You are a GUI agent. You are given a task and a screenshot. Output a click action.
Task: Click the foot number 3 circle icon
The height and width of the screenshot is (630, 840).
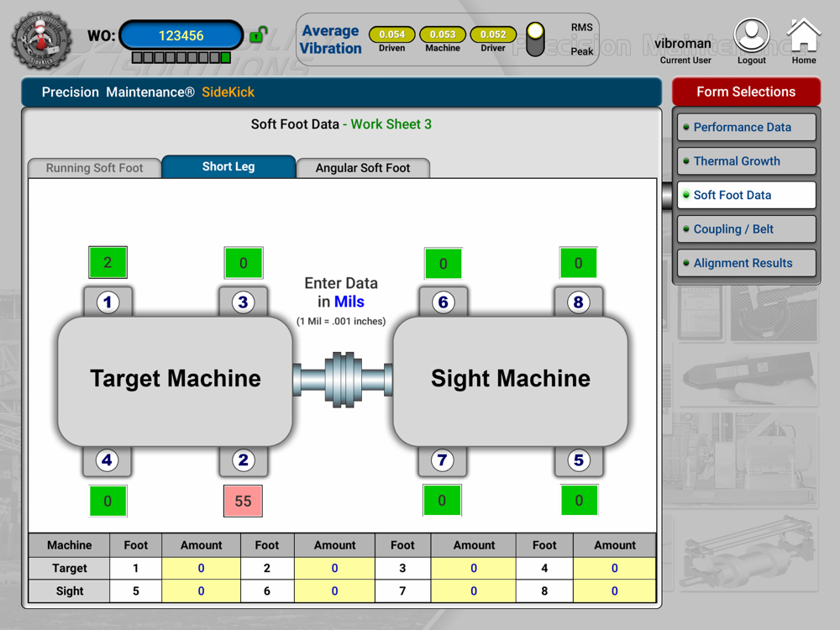244,302
